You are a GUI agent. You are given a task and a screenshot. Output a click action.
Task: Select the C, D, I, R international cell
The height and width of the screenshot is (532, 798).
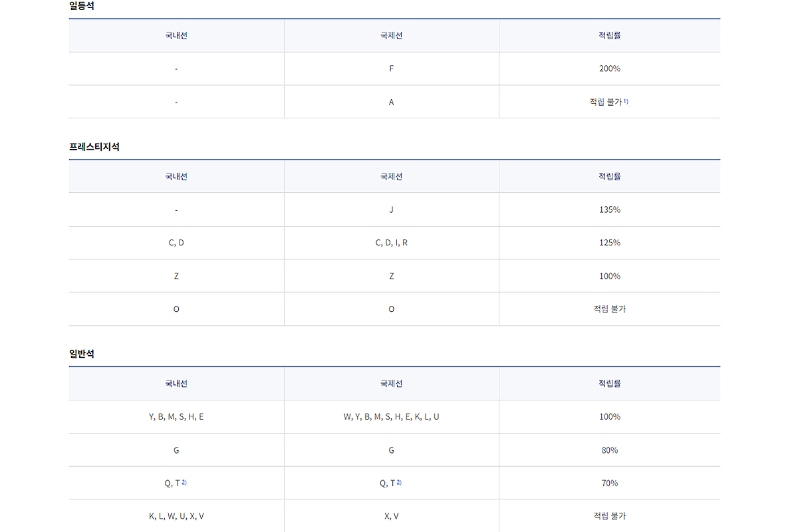(391, 243)
